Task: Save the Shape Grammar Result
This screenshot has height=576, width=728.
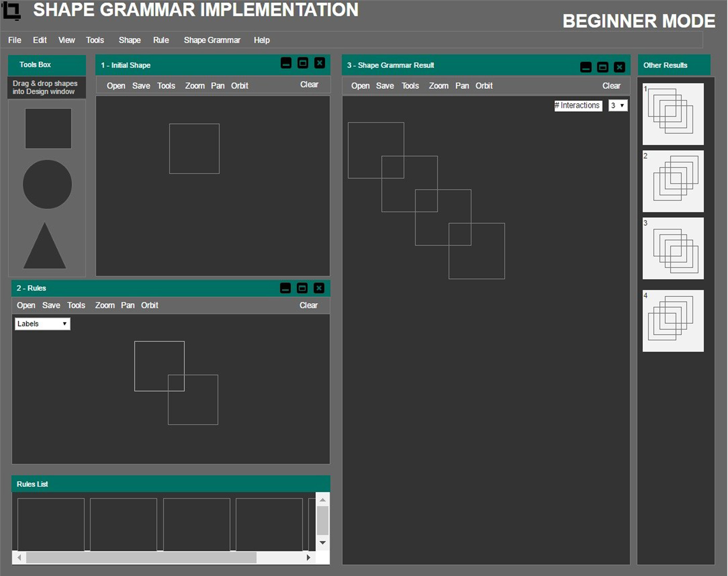Action: point(385,86)
